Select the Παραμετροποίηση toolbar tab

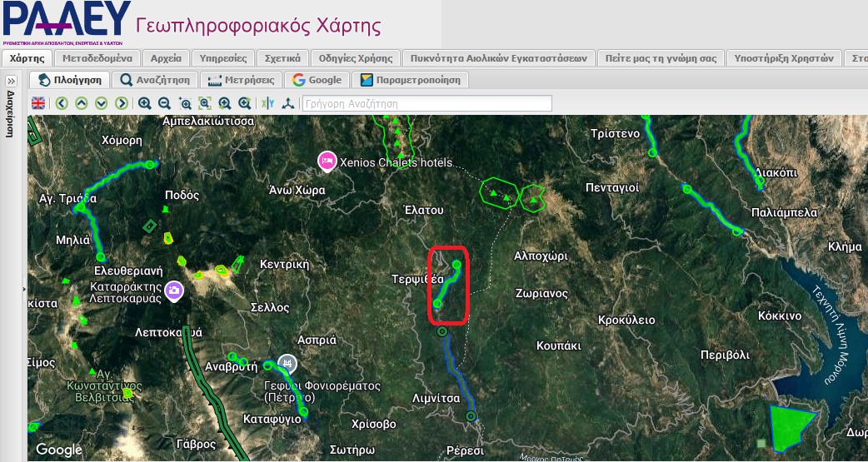pos(410,80)
